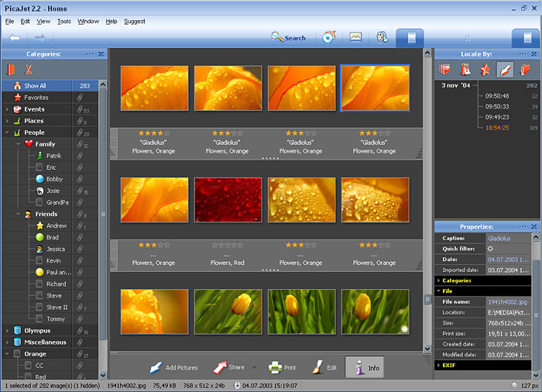Click the Print icon in bottom toolbar
Image resolution: width=542 pixels, height=392 pixels.
[275, 367]
